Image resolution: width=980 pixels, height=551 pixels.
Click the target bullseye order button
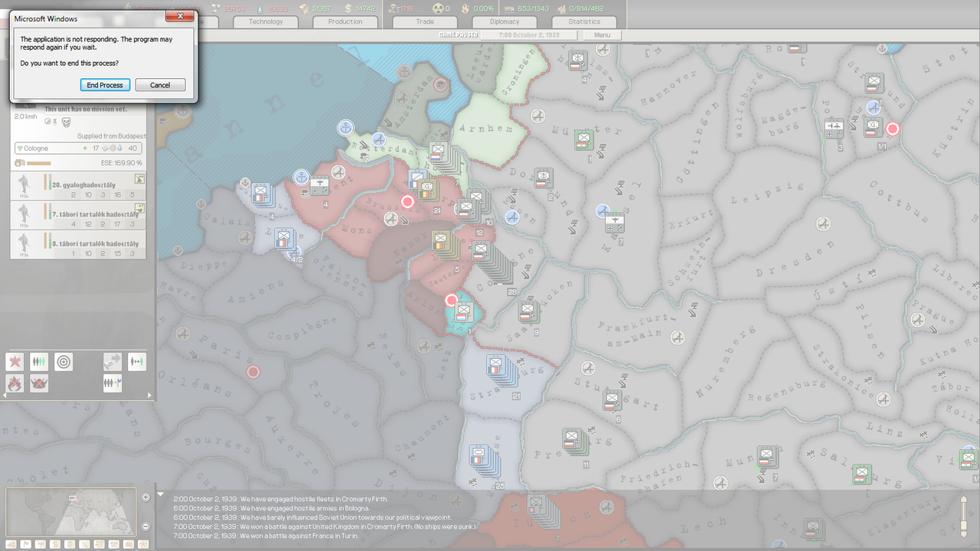pos(64,361)
